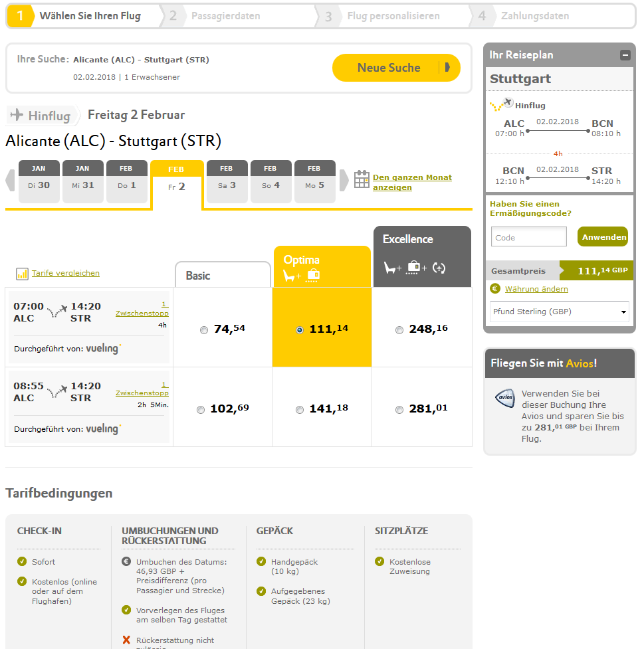Click next dates right arrow
This screenshot has height=649, width=644.
click(x=344, y=180)
